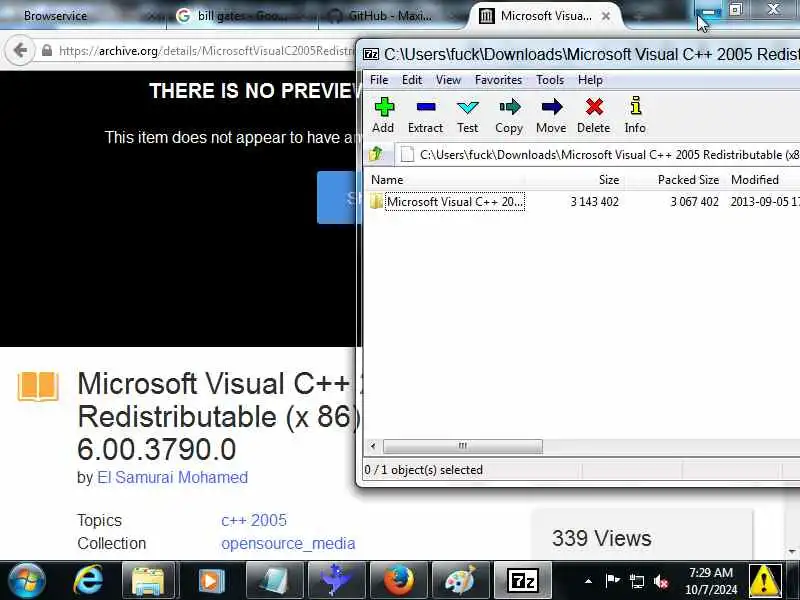Open the File menu in 7-Zip

[x=379, y=80]
